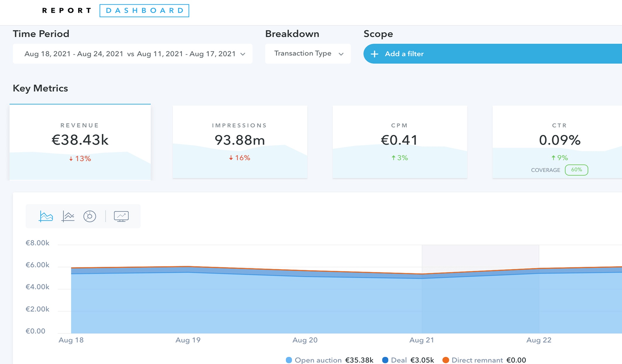Toggle the Open auction legend swatch
The height and width of the screenshot is (364, 622).
tap(289, 360)
